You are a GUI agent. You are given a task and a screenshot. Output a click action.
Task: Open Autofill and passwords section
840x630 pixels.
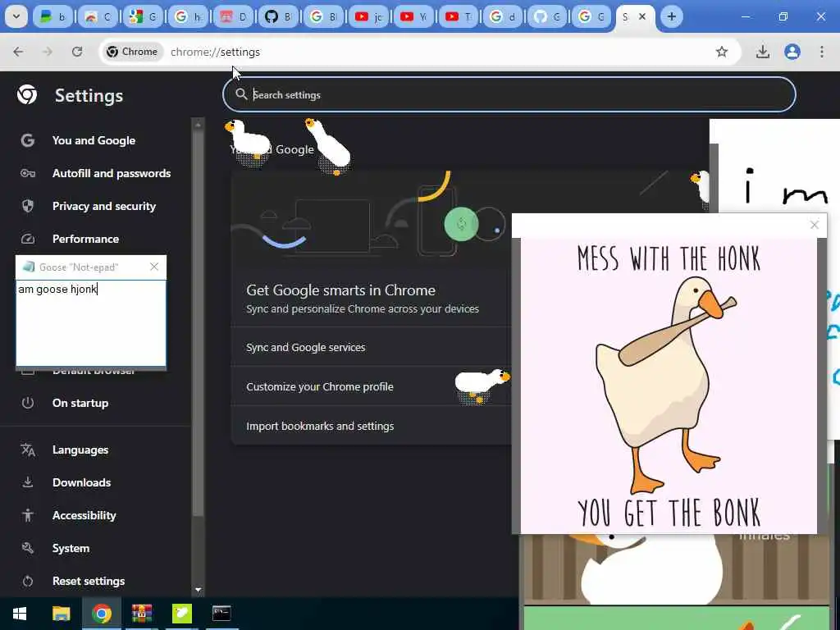(x=112, y=173)
